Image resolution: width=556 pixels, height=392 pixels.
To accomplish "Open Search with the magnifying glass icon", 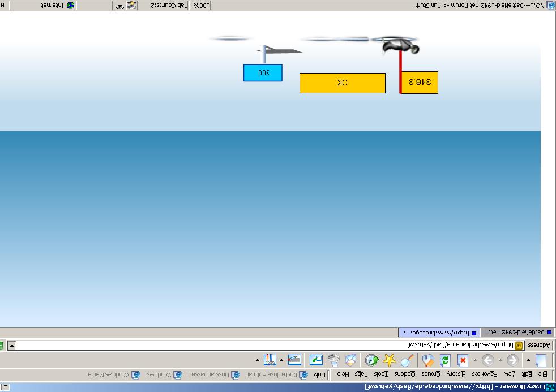I will (x=407, y=360).
